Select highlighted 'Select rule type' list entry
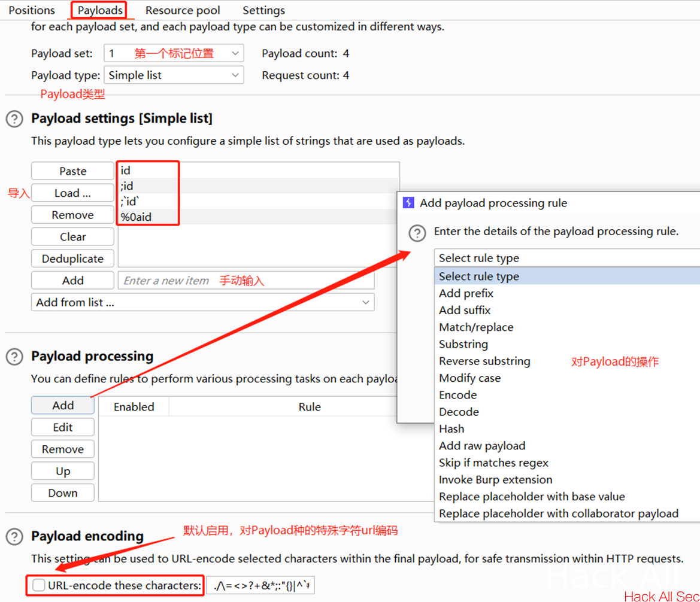The image size is (700, 602). click(x=567, y=276)
